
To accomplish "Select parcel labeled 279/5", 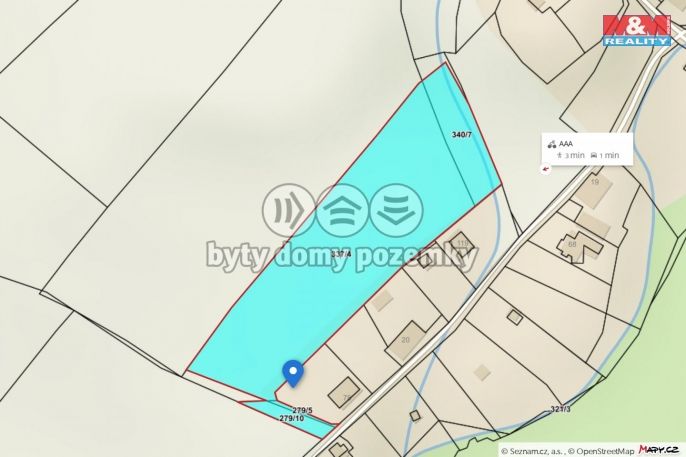I will (x=302, y=410).
